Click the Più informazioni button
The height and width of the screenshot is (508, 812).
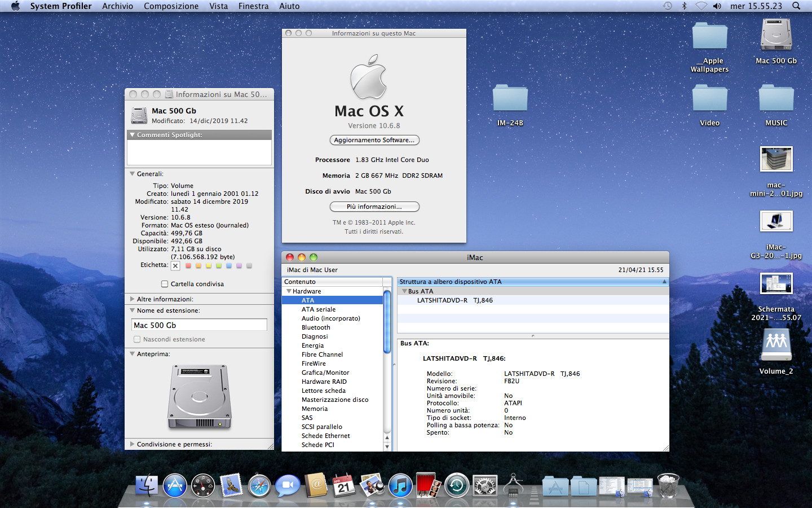coord(374,207)
